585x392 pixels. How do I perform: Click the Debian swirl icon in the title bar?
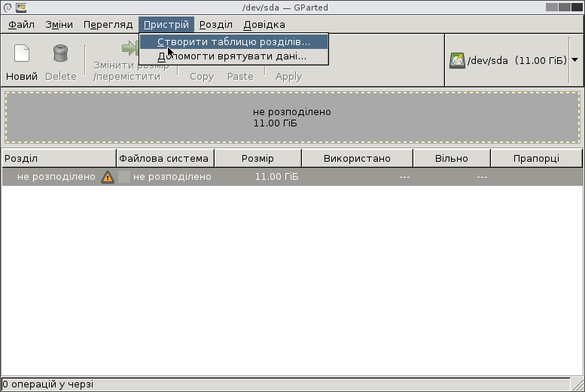[8, 8]
